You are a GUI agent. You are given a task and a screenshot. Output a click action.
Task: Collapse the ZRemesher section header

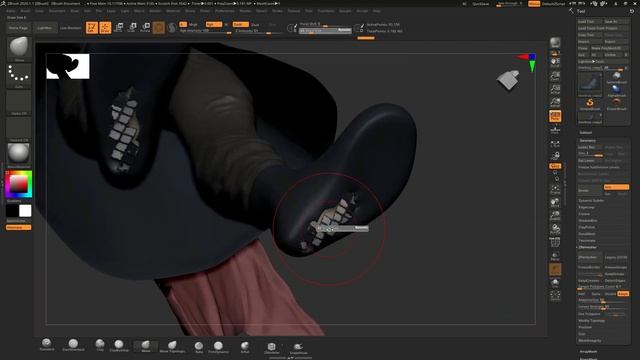(588, 247)
